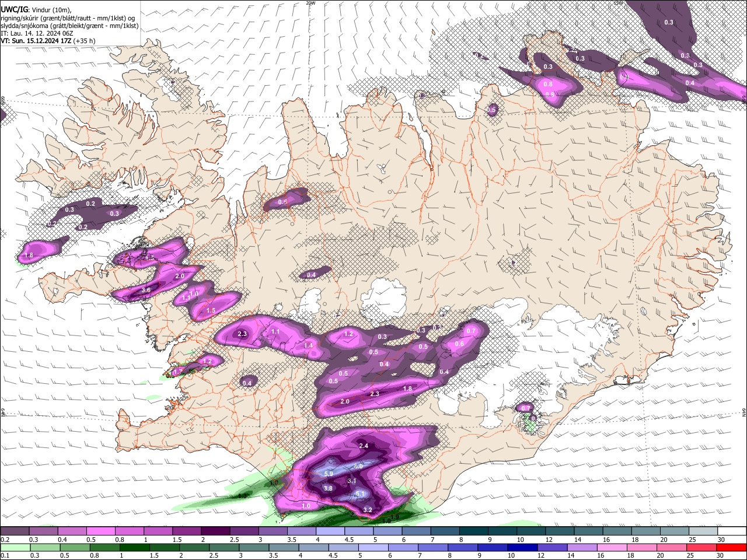This screenshot has width=747, height=560.
Task: Click the 5.1 precipitation value on the map
Action: 360,494
